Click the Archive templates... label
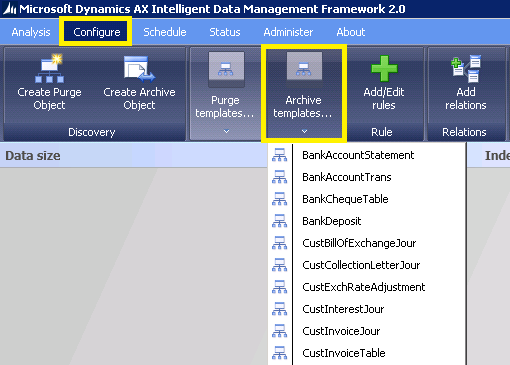This screenshot has height=365, width=510. pyautogui.click(x=303, y=107)
